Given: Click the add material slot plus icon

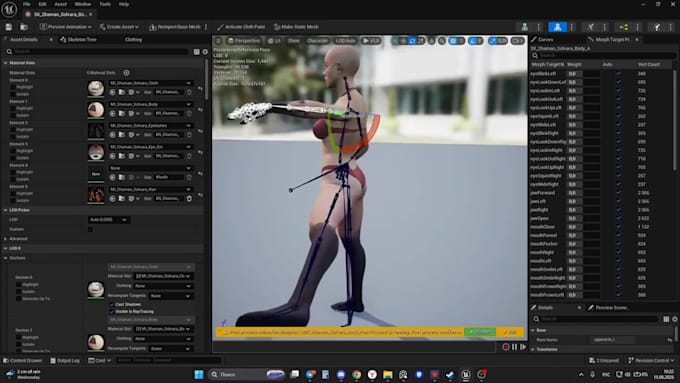Looking at the screenshot, I should [126, 73].
